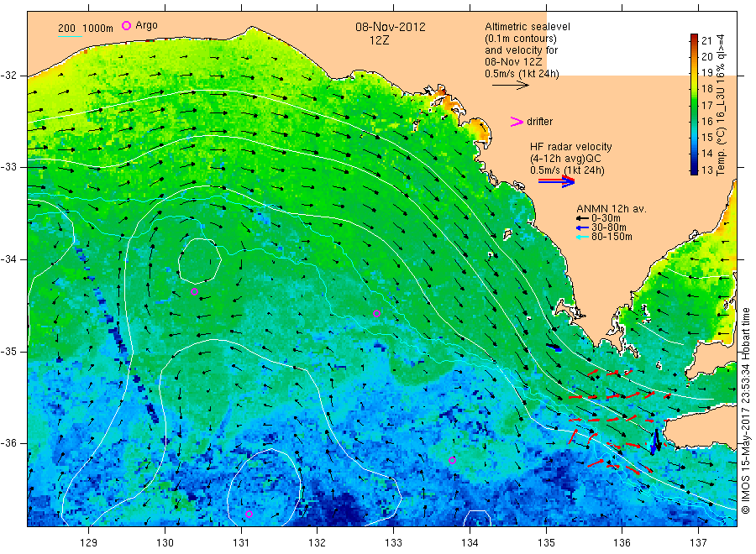Click the 137 longitude axis label
The width and height of the screenshot is (756, 554).
tap(698, 543)
